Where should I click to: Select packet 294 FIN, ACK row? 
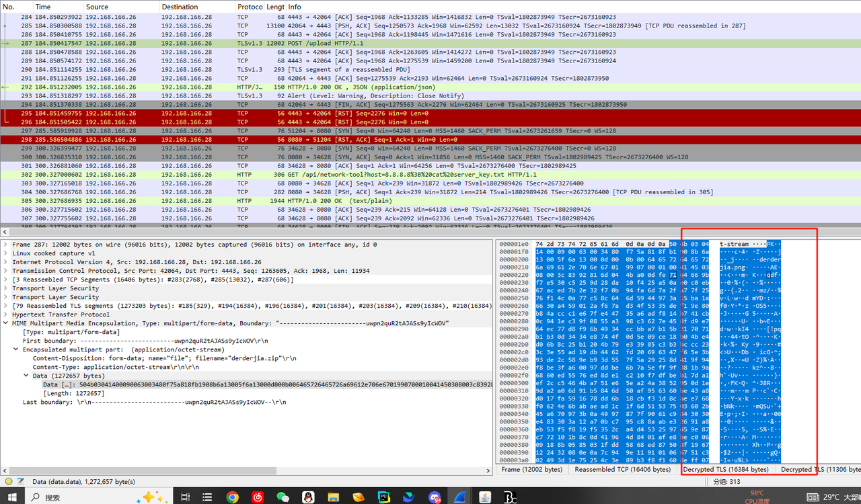430,104
